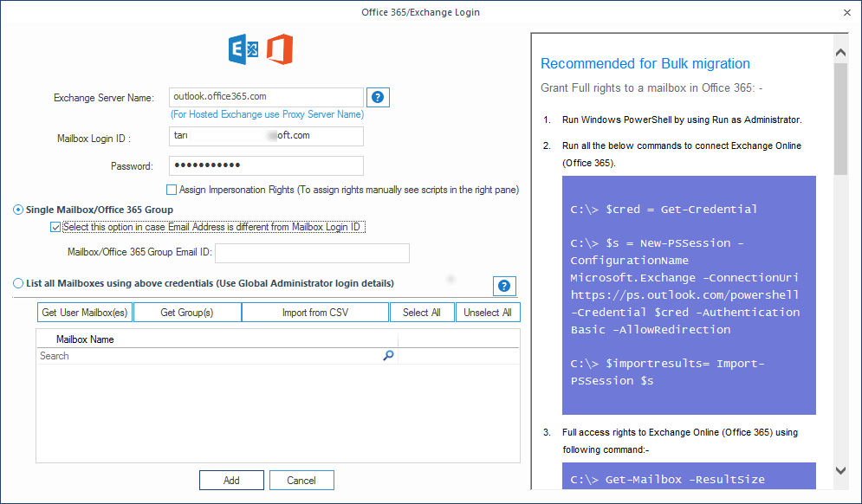
Task: Select List all Mailboxes radio option
Action: pyautogui.click(x=18, y=283)
